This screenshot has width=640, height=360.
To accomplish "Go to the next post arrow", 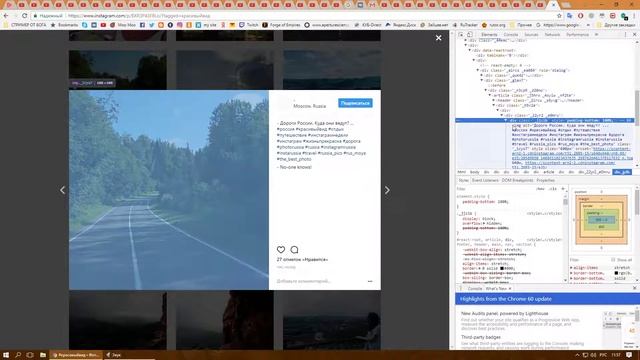I will 387,190.
